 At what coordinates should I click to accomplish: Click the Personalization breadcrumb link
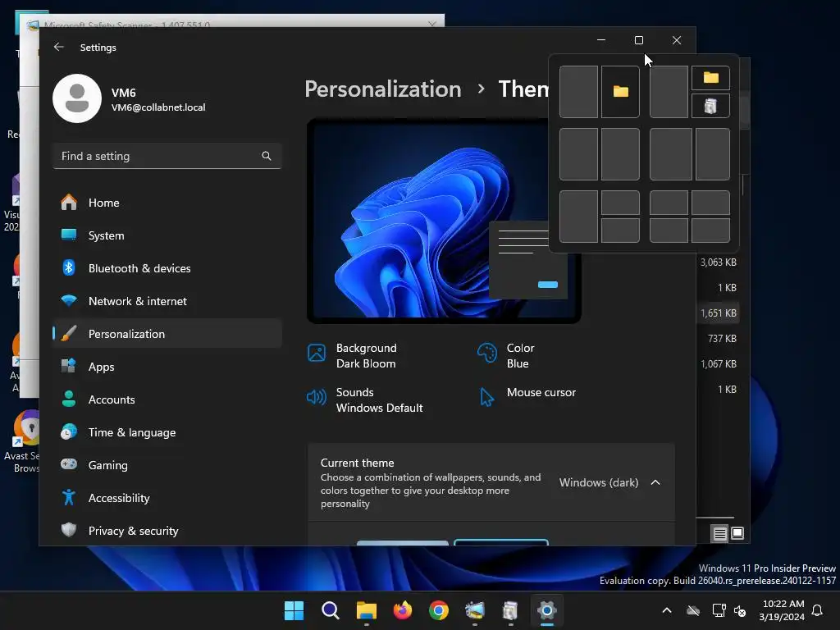383,89
